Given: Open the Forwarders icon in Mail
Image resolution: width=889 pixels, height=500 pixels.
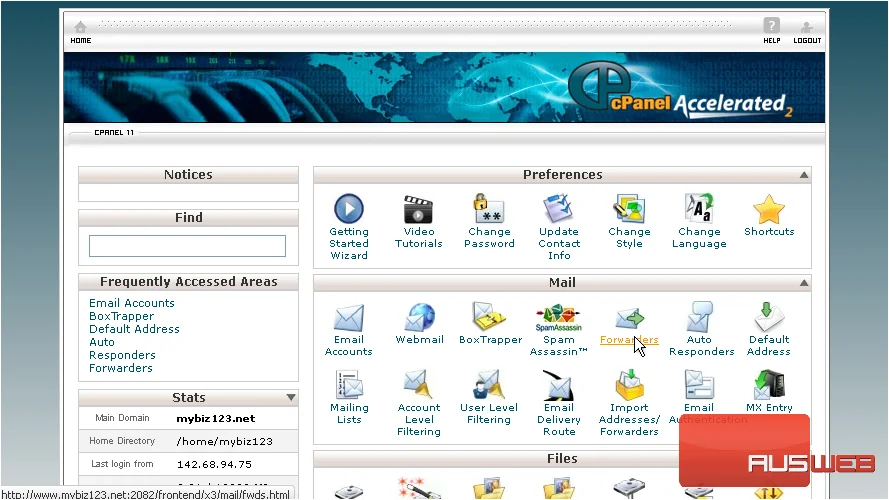Looking at the screenshot, I should [629, 318].
